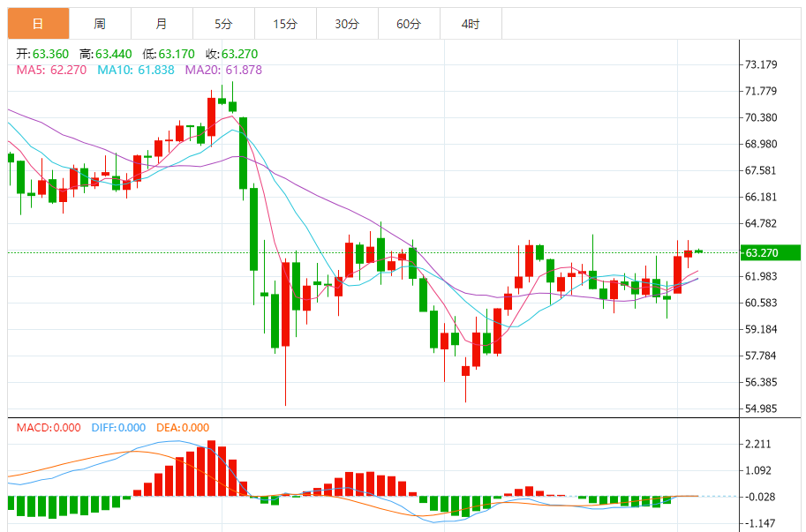Click the 1.092 MACD axis label
Viewport: 806px width, 532px height.
click(x=758, y=470)
